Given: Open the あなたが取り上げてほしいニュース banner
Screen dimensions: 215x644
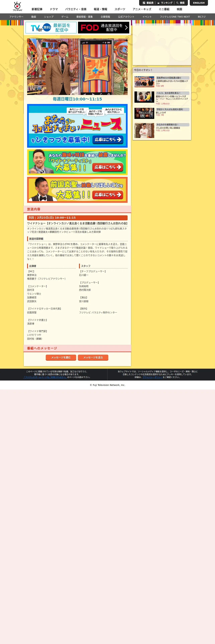Looking at the screenshot, I should (x=77, y=126).
